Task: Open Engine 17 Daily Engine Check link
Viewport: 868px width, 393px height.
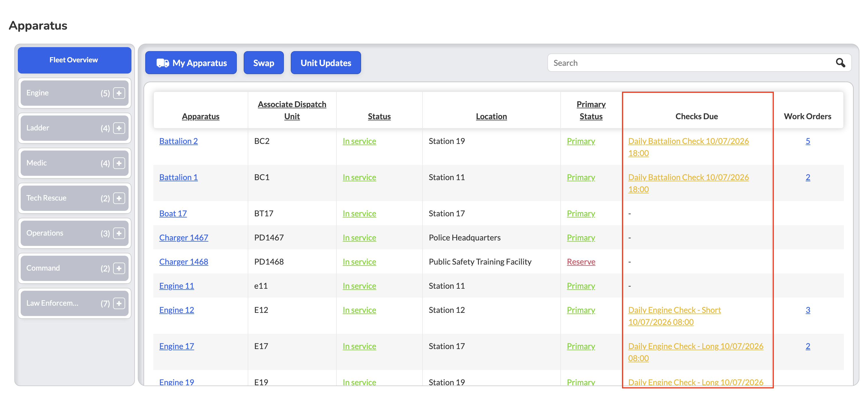Action: point(695,352)
